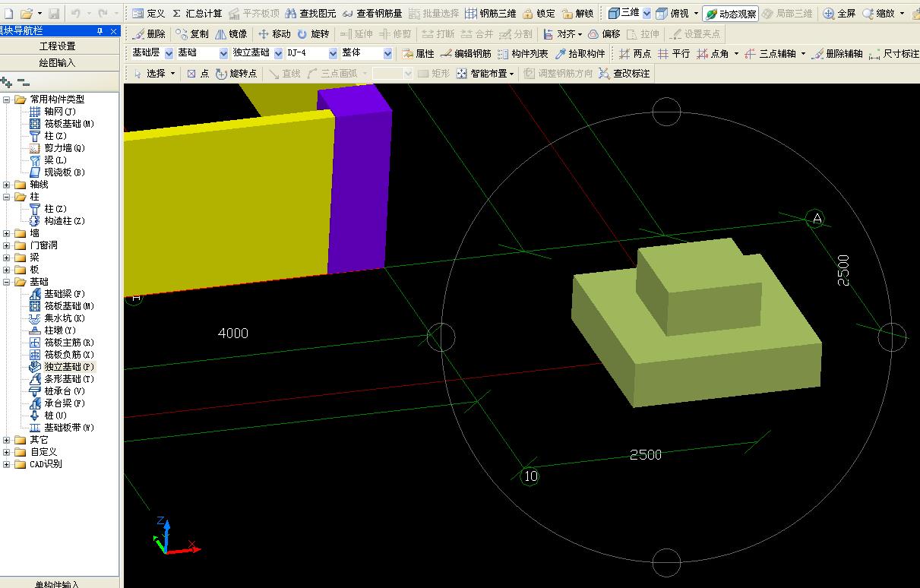Viewport: 920px width, 588px height.
Task: Expand the 墙 tree folder
Action: (8, 233)
